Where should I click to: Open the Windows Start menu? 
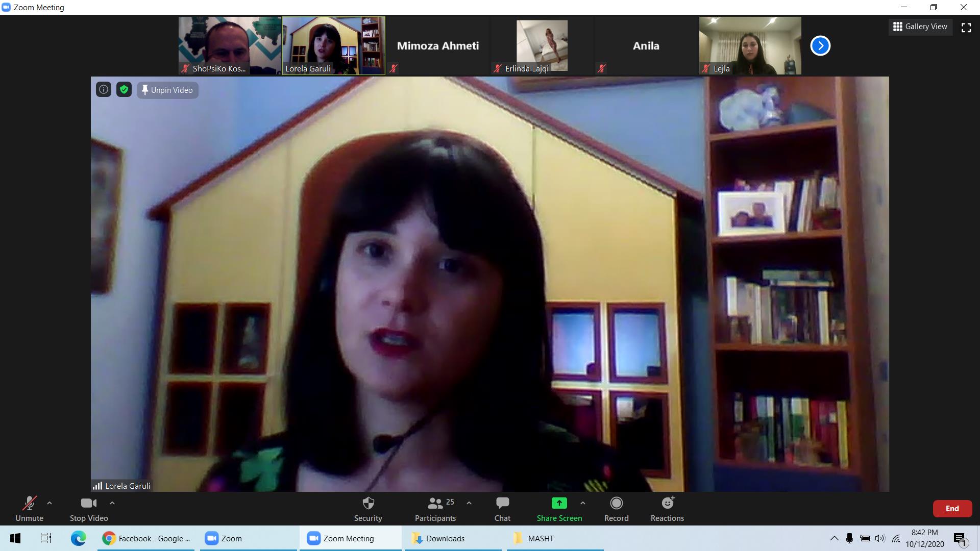pyautogui.click(x=15, y=538)
